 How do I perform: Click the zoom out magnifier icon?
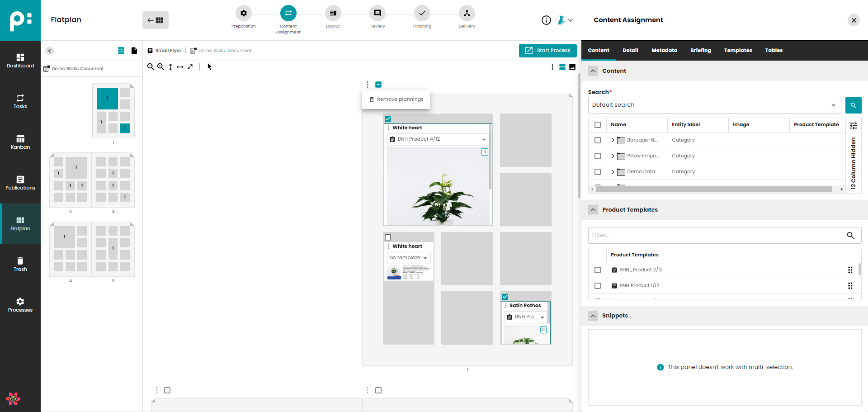click(151, 67)
